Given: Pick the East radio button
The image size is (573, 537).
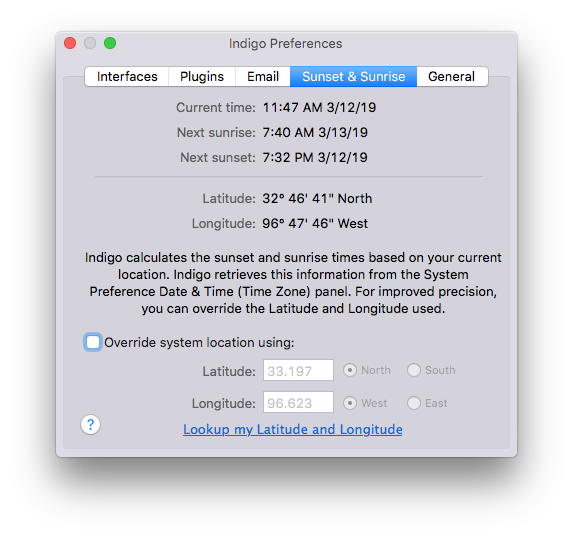Looking at the screenshot, I should tap(414, 403).
